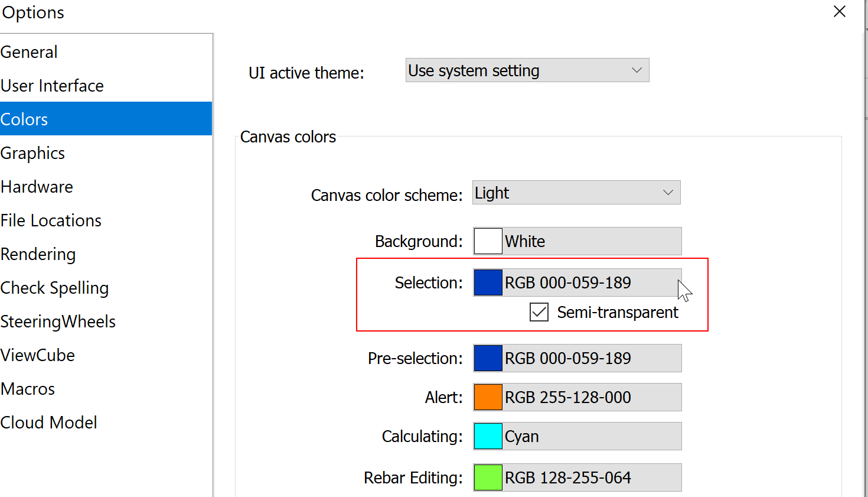View Hardware configuration options
Viewport: 868px width, 497px height.
click(37, 186)
